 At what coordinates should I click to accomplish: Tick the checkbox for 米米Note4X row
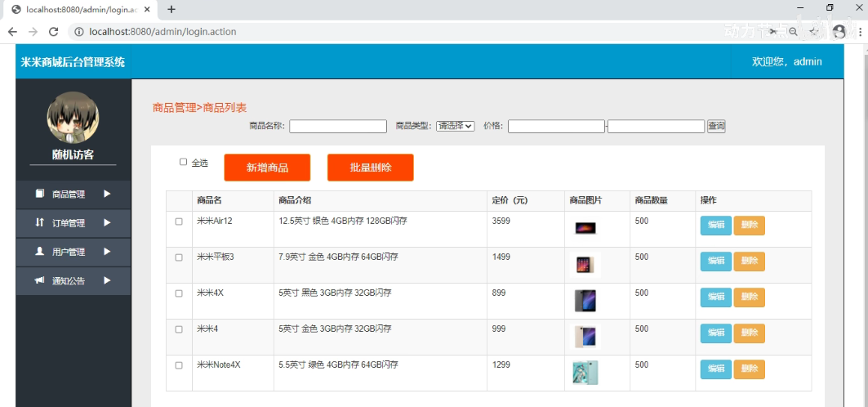click(179, 365)
